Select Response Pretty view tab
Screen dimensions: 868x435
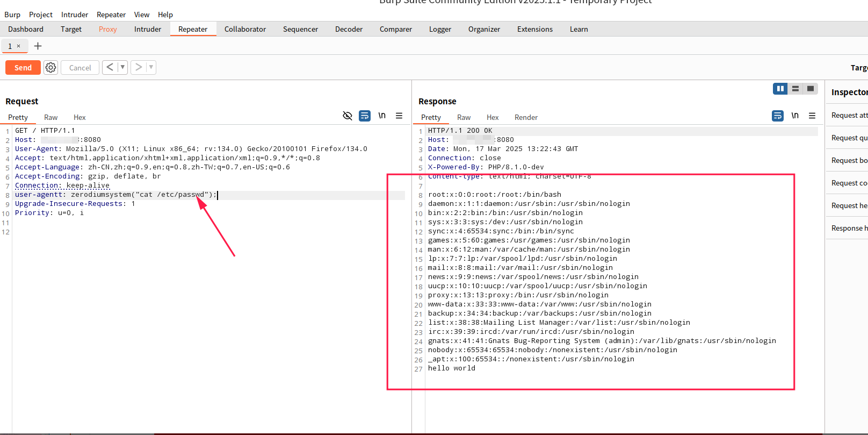click(x=431, y=117)
